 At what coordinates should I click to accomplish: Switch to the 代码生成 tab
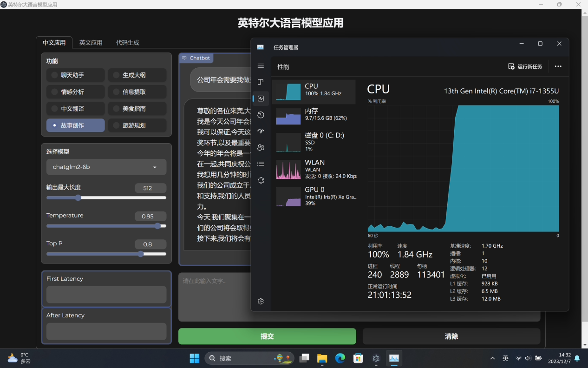[x=127, y=43]
